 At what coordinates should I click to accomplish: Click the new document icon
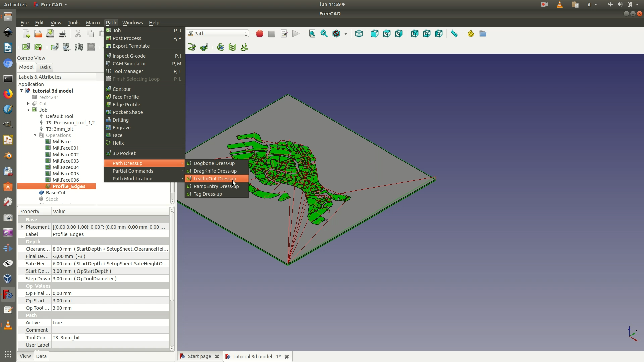click(x=26, y=34)
